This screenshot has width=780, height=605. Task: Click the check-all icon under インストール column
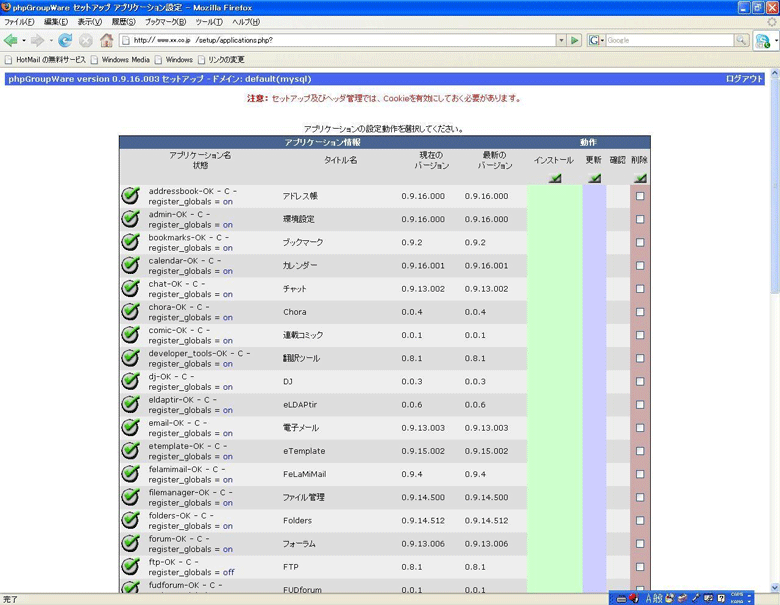[555, 178]
